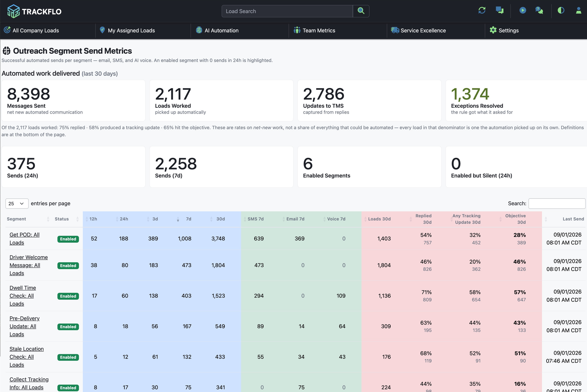Open the entries per page dropdown
The image size is (587, 392).
(x=17, y=204)
